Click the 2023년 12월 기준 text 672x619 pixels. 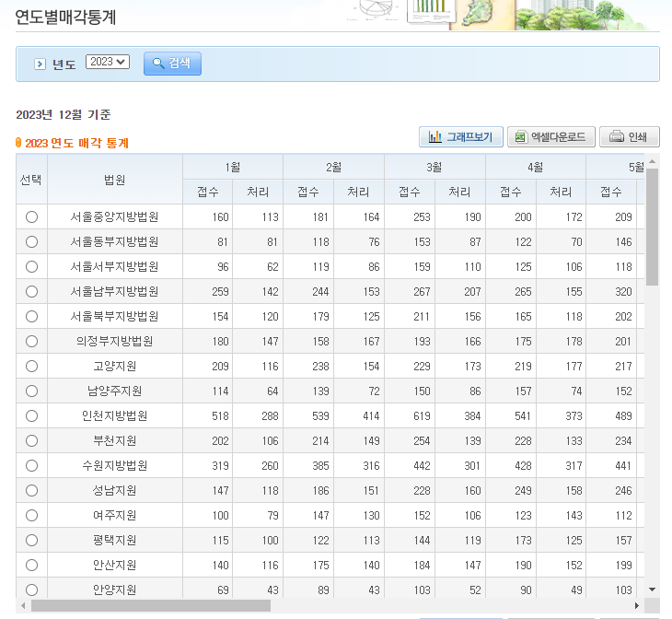(64, 114)
